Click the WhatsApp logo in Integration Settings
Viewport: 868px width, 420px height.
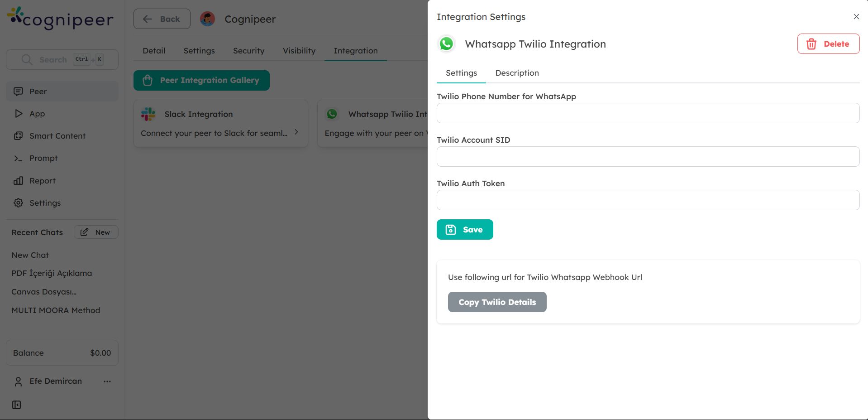(x=446, y=44)
